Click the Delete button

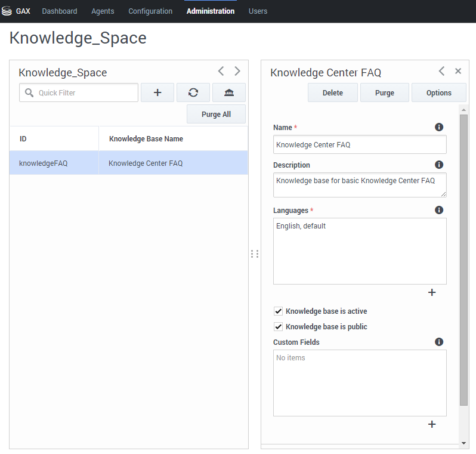coord(333,92)
